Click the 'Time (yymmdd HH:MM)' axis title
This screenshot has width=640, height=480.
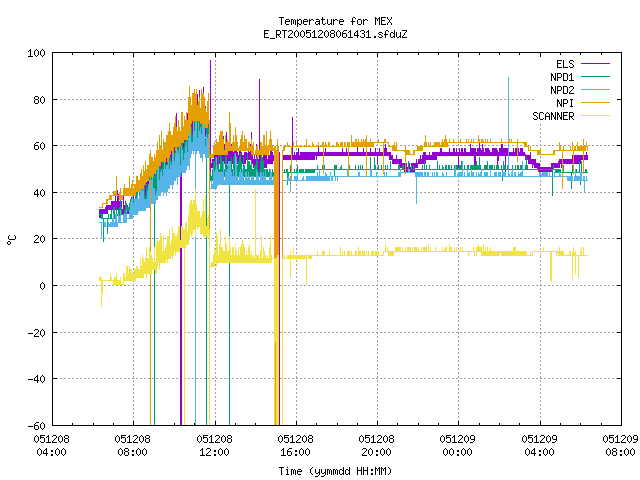[x=335, y=471]
